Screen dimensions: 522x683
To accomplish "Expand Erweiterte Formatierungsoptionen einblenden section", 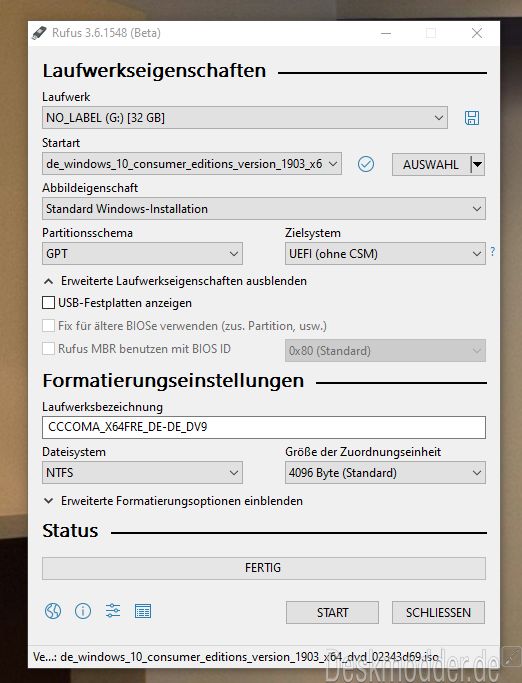I will [x=173, y=501].
